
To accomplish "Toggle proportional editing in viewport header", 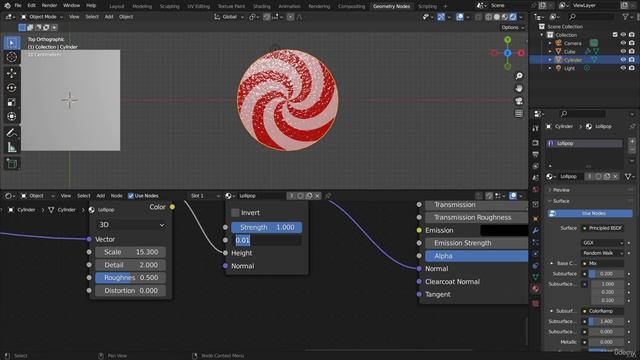I will click(x=290, y=17).
